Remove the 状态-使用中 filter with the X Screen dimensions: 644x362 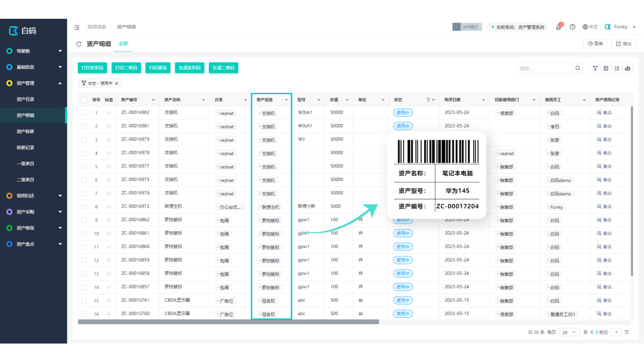(x=117, y=83)
